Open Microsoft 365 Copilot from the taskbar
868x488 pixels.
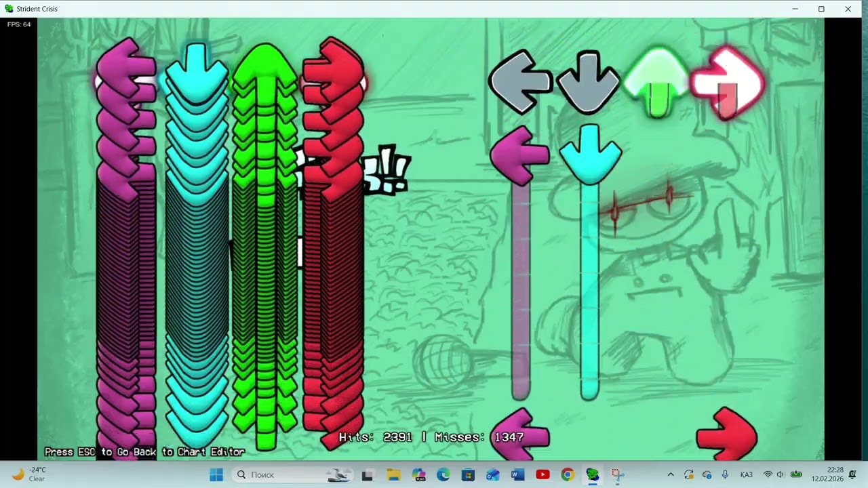[x=418, y=474]
